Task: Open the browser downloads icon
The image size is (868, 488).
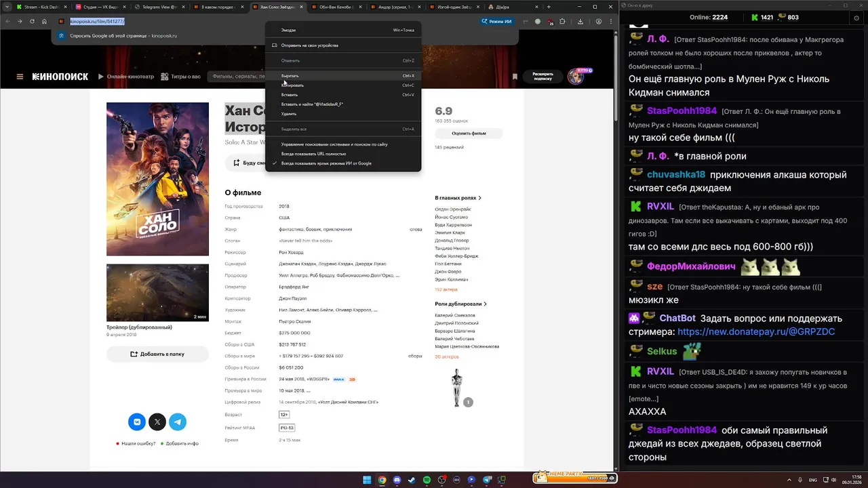Action: [x=580, y=21]
